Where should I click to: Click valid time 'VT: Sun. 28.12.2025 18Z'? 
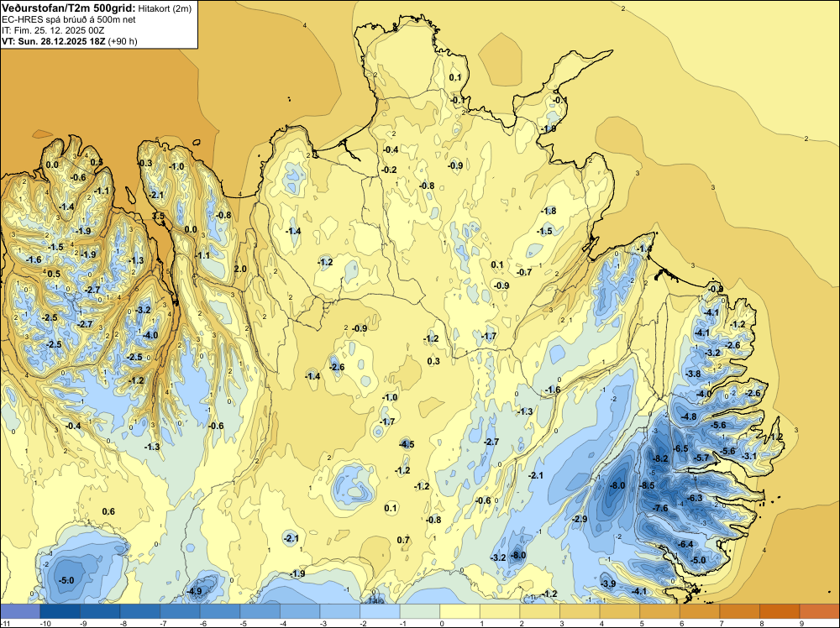[x=54, y=42]
